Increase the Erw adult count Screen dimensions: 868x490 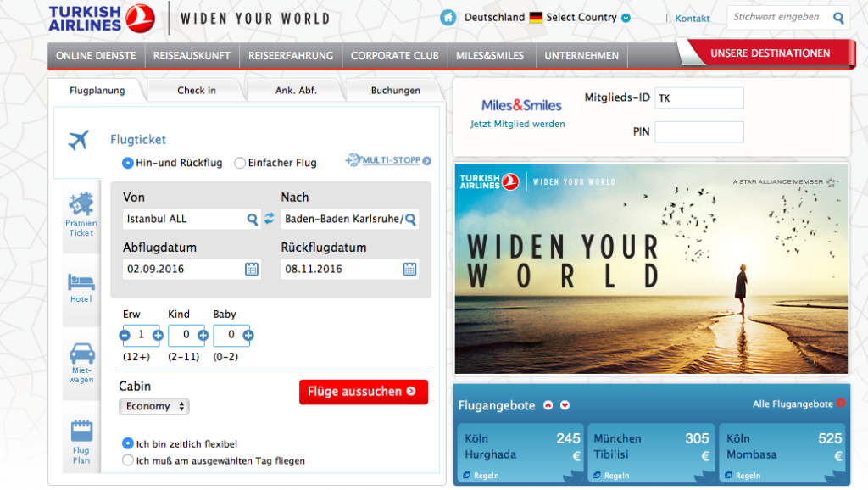158,335
